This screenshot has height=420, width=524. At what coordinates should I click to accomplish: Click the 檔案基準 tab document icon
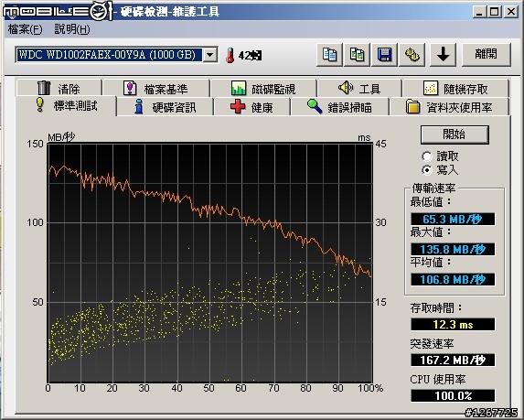click(x=130, y=88)
